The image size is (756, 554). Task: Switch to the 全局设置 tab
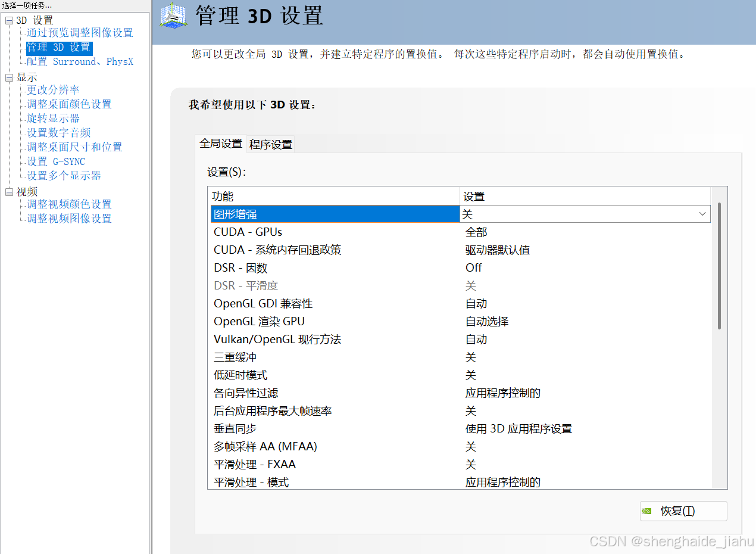[221, 144]
